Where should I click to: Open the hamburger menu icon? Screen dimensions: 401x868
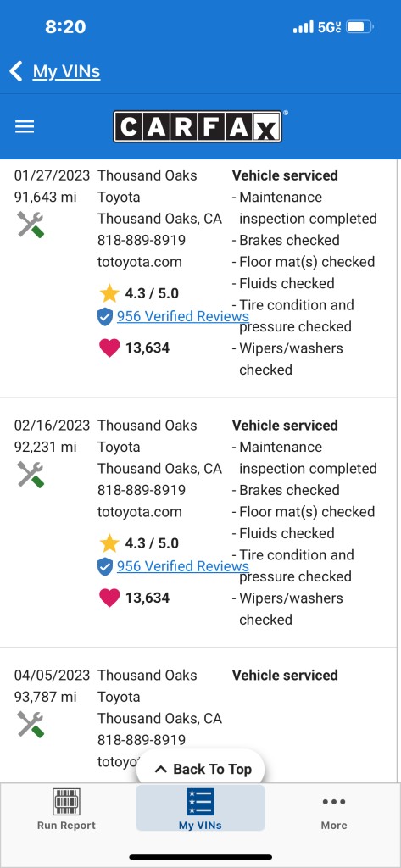(25, 127)
